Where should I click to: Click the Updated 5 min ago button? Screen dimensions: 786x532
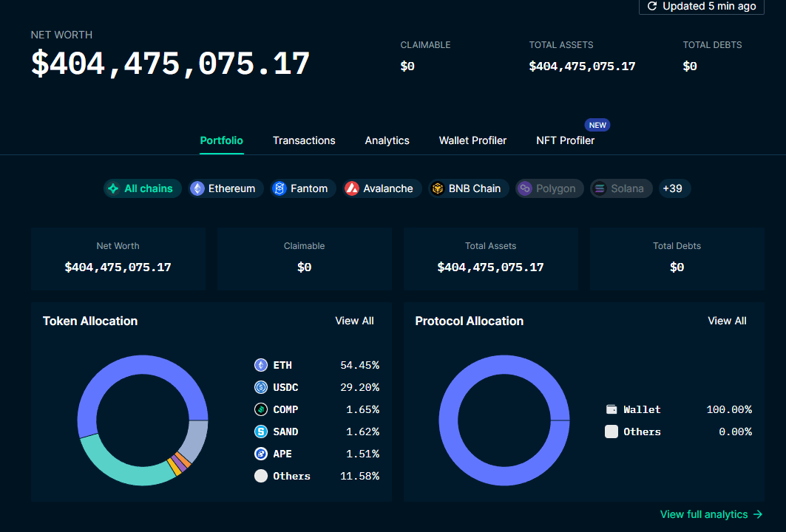click(x=701, y=7)
